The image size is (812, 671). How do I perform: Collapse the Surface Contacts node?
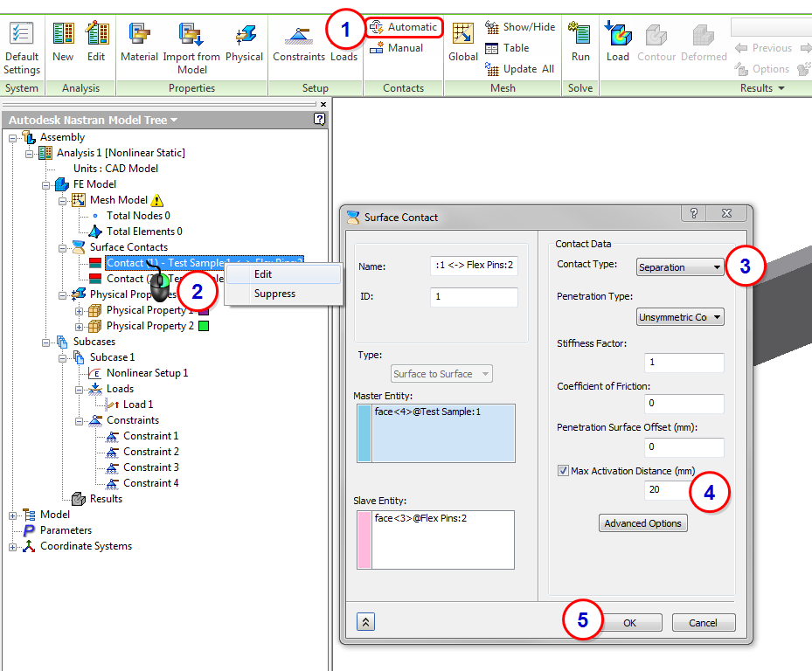coord(63,248)
